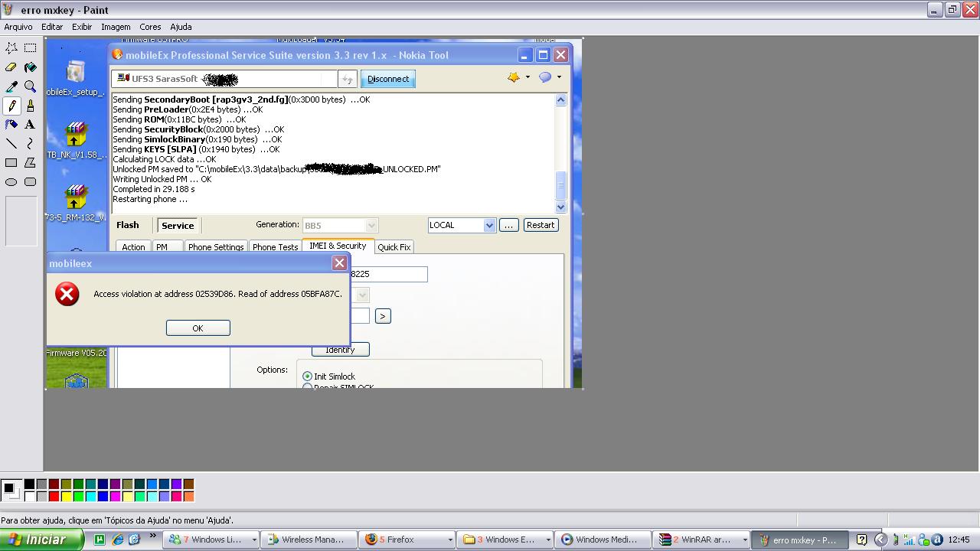This screenshot has width=980, height=551.
Task: Click OK in the mobileex error dialog
Action: [x=198, y=328]
